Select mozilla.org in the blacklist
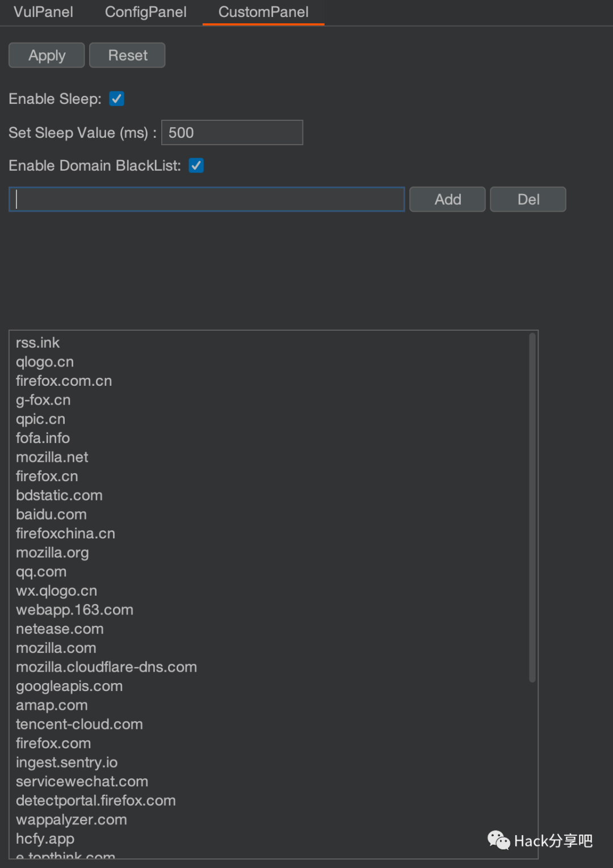Viewport: 613px width, 868px height. tap(52, 553)
